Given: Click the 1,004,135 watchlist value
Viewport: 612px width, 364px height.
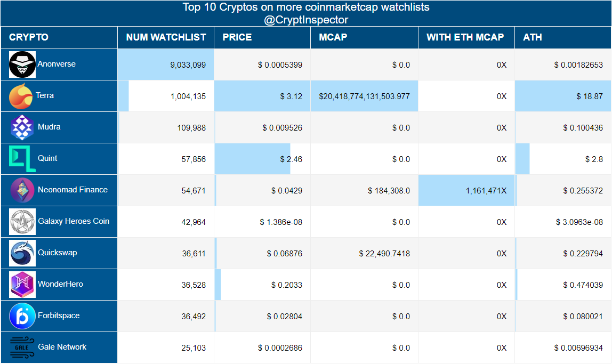Looking at the screenshot, I should click(188, 96).
